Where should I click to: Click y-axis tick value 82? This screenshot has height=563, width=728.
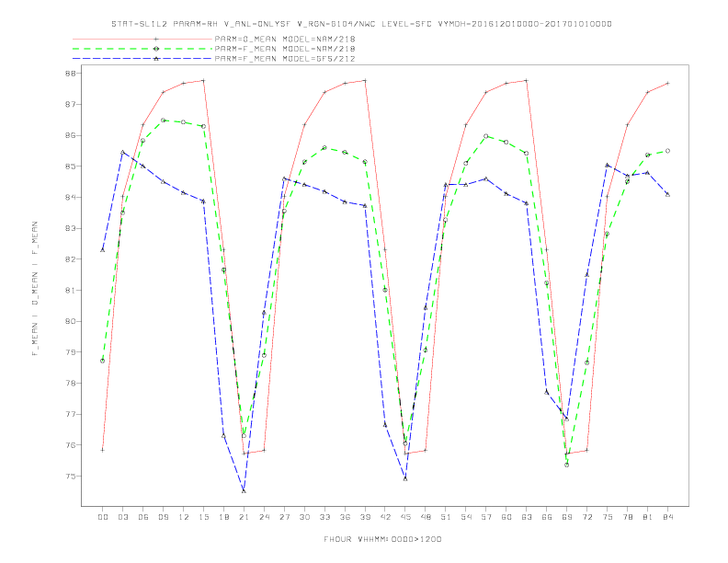point(72,259)
